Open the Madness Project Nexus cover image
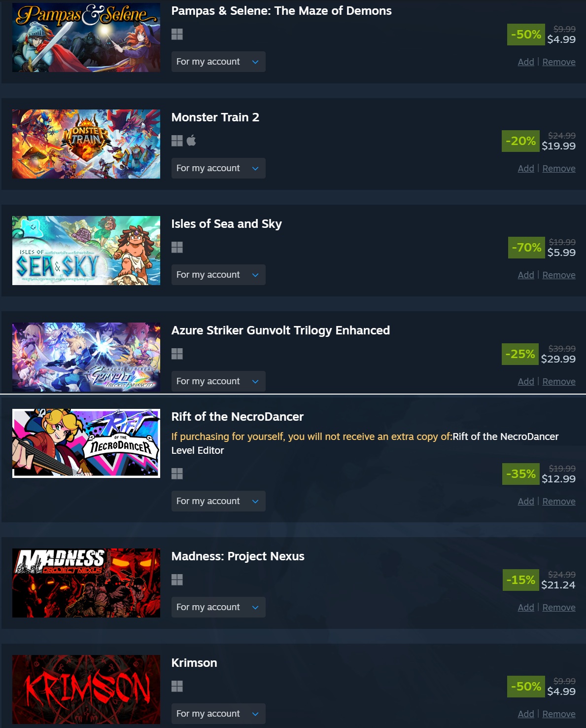The height and width of the screenshot is (728, 586). click(x=86, y=583)
